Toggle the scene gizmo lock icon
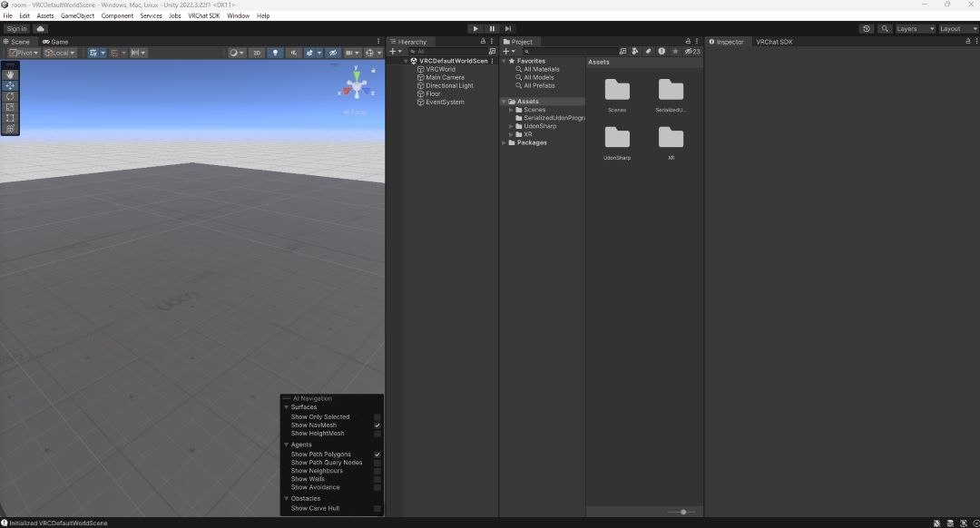This screenshot has width=980, height=528. coord(373,71)
